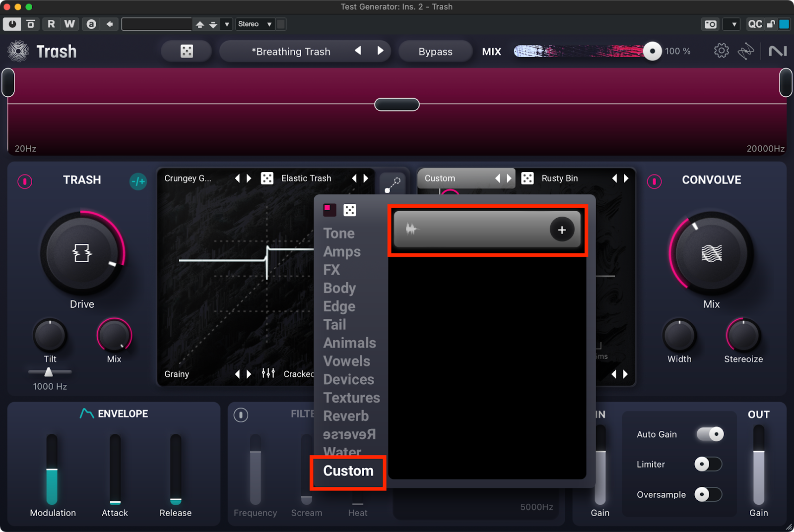Select Reverb category

click(346, 416)
